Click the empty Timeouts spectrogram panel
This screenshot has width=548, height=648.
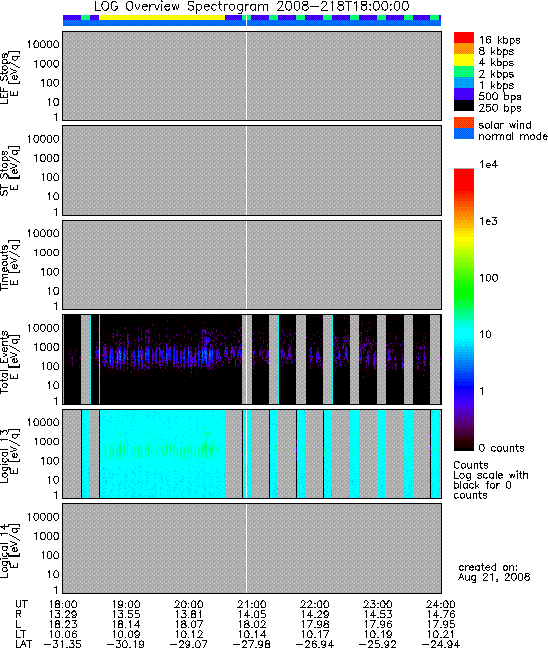click(x=252, y=265)
